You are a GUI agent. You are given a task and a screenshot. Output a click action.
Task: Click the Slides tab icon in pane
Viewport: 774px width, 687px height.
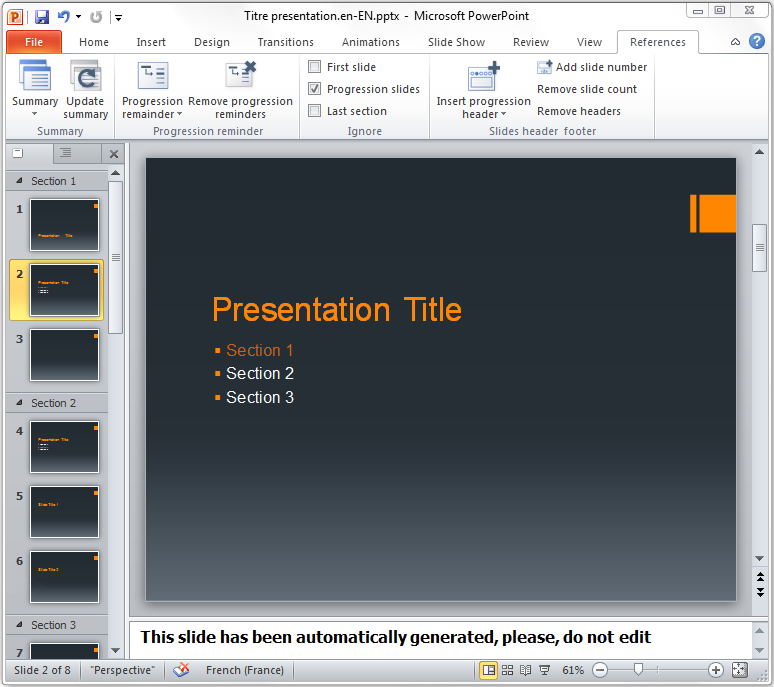point(18,153)
